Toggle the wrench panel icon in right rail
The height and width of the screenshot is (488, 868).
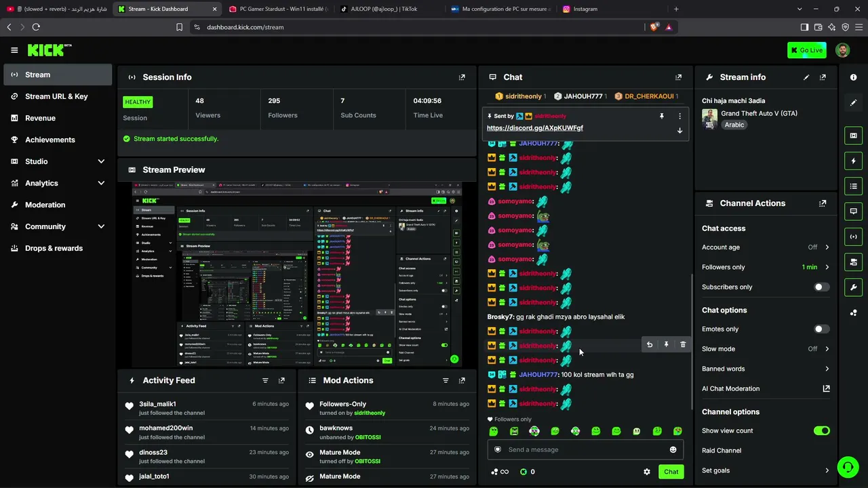[x=853, y=287]
